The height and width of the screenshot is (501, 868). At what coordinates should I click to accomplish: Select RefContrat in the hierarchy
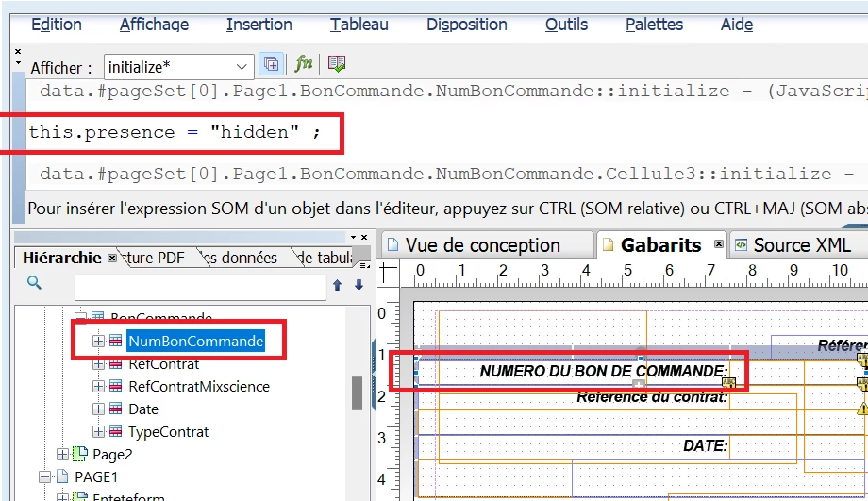click(x=164, y=363)
